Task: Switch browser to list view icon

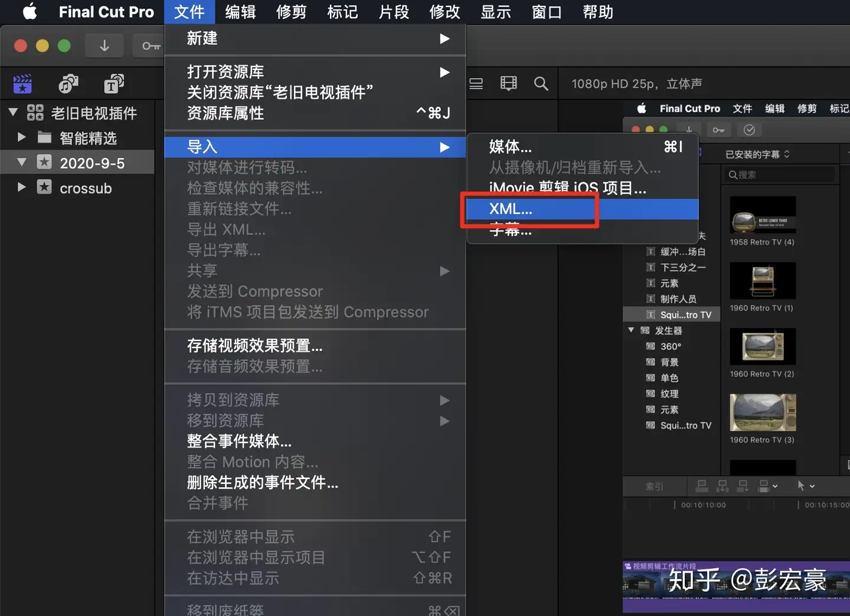Action: (x=476, y=84)
